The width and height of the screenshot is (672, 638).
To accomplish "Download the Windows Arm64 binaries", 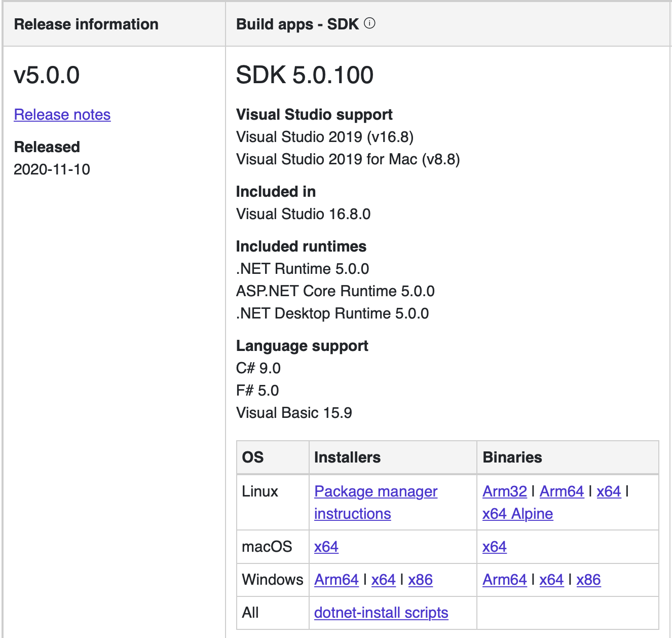I will pos(505,580).
